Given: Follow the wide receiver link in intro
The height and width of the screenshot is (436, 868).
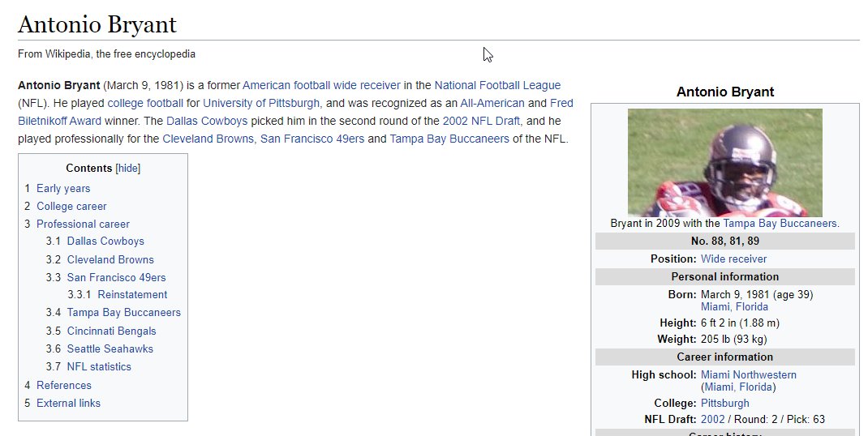Looking at the screenshot, I should click(367, 85).
